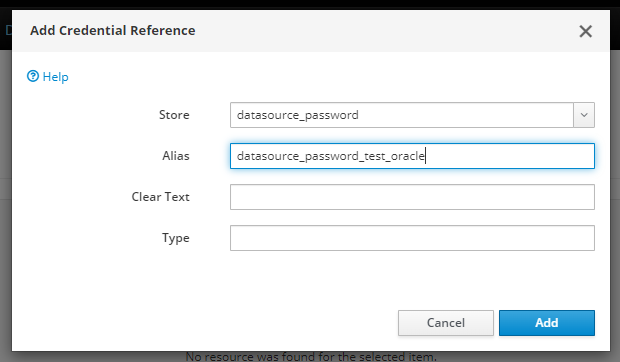Open the Help link text

tap(55, 77)
